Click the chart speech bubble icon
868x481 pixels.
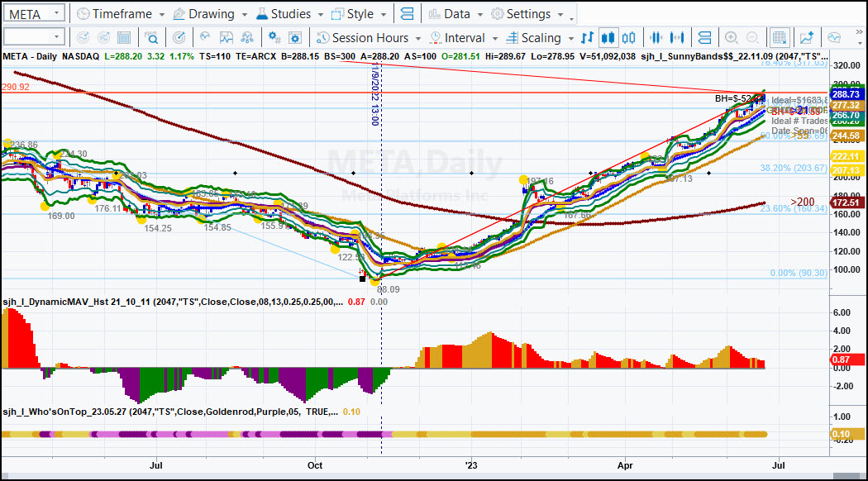pos(834,38)
